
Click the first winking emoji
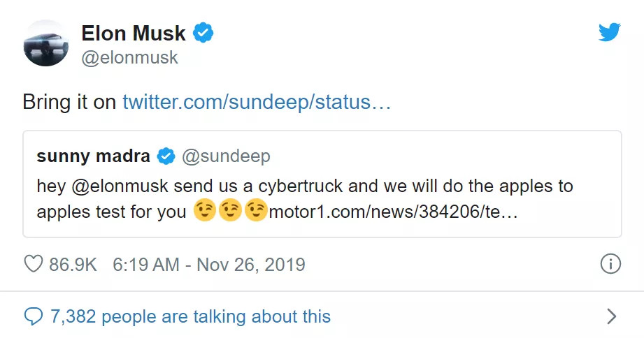pyautogui.click(x=205, y=210)
